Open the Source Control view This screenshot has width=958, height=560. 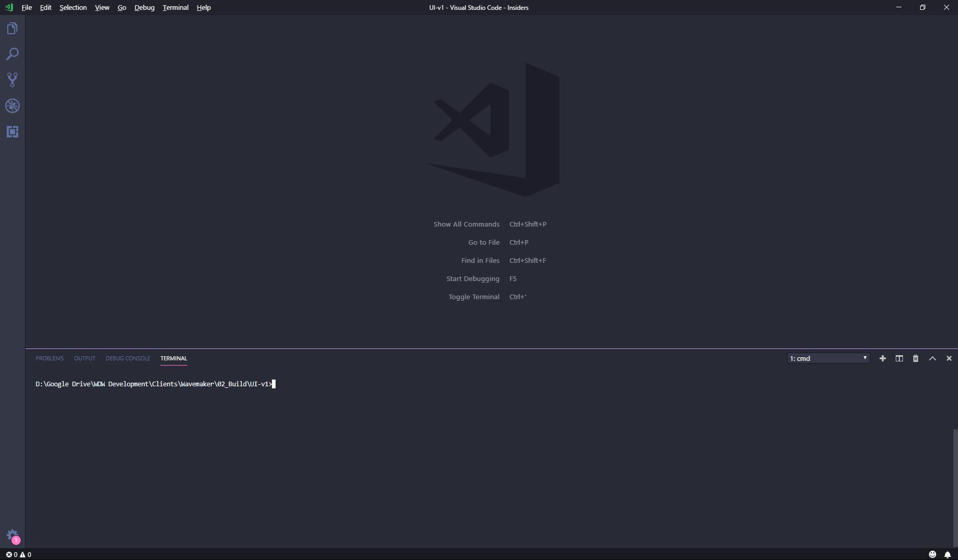coord(12,80)
